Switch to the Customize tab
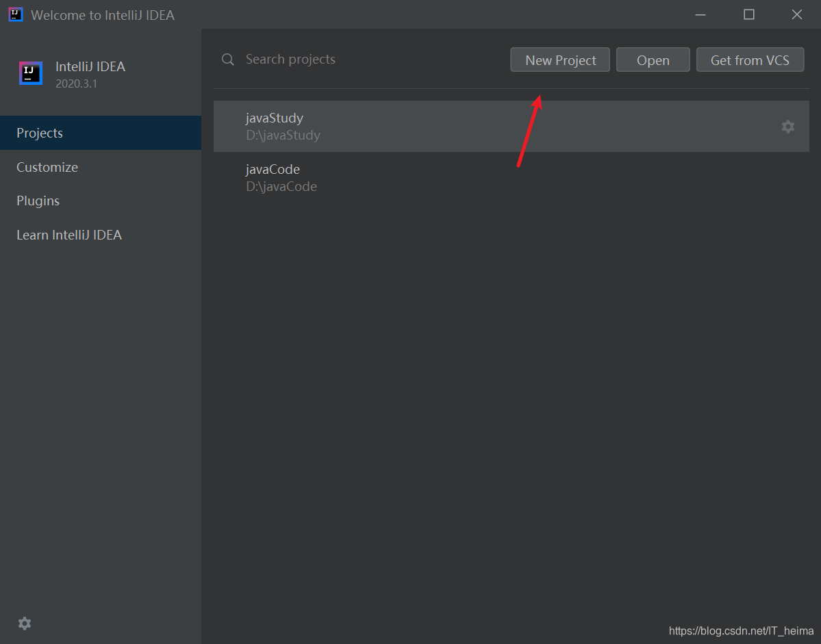Screen dimensions: 821x644 101,167
